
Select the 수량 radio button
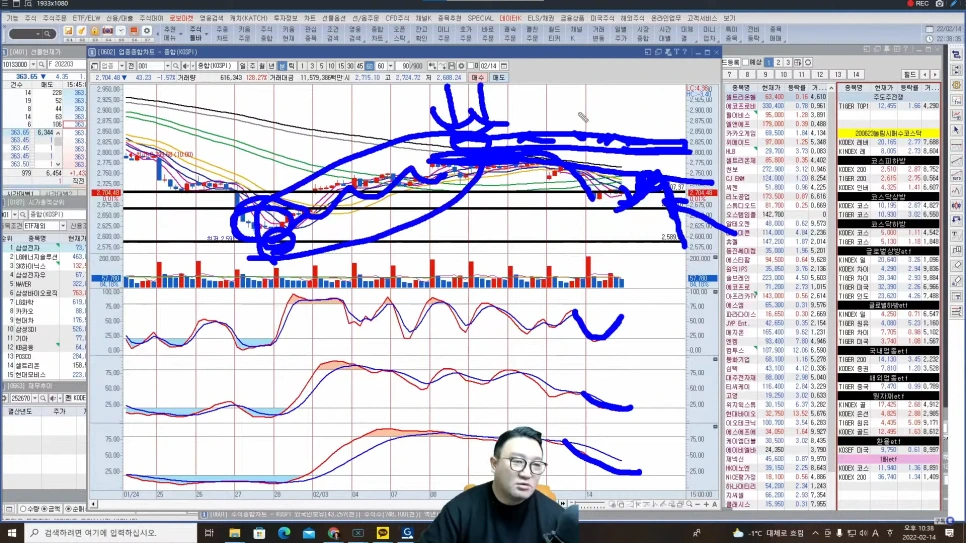[23, 509]
